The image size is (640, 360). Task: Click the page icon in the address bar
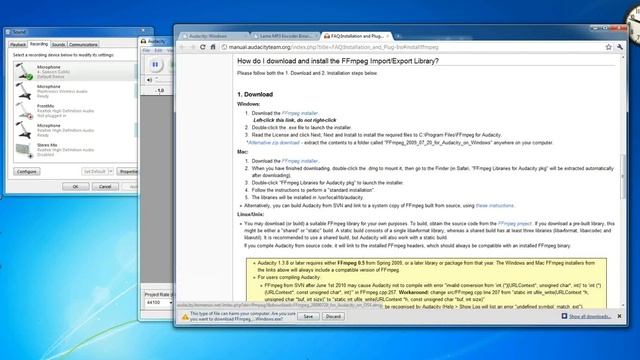pos(224,47)
